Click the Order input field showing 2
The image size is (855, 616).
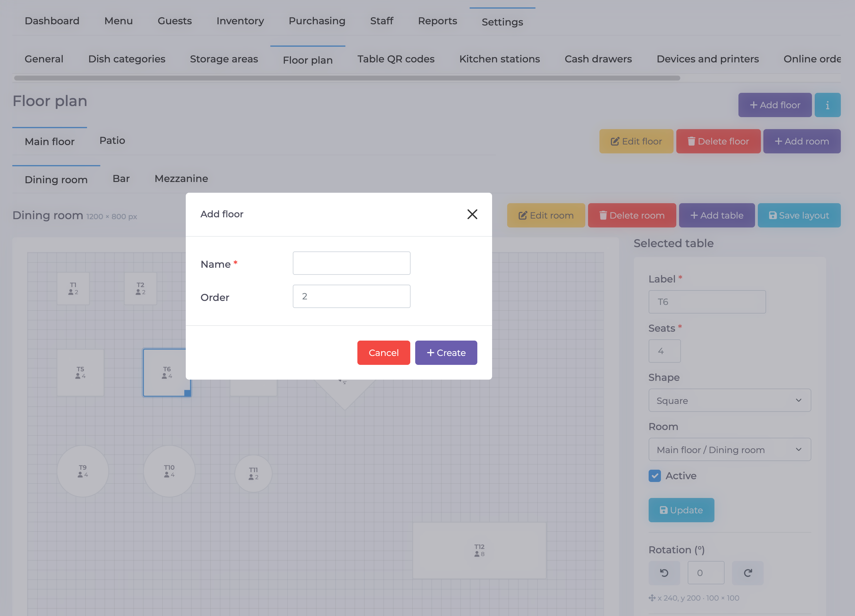[x=351, y=296]
